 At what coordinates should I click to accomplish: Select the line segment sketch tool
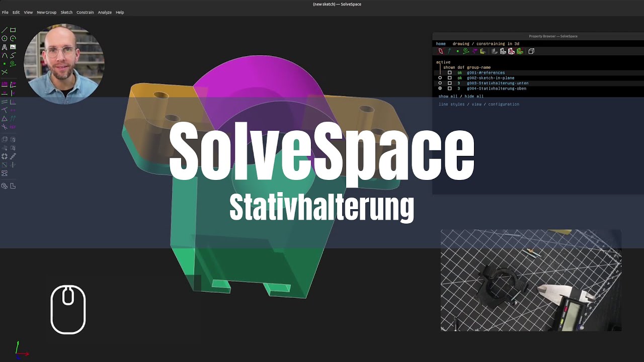(x=5, y=30)
